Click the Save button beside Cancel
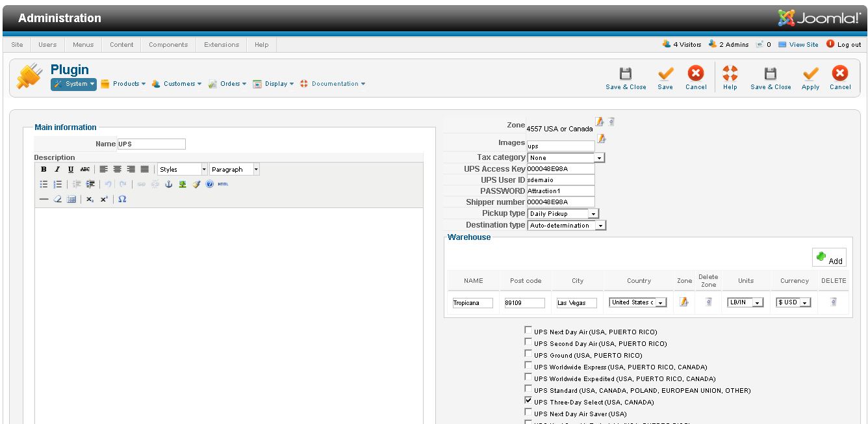The height and width of the screenshot is (424, 868). tap(665, 78)
